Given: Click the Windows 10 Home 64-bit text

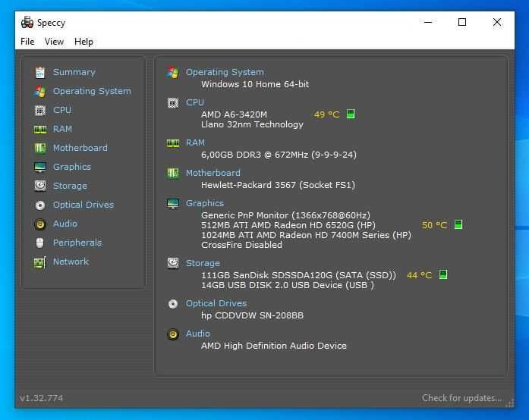Looking at the screenshot, I should coord(255,84).
